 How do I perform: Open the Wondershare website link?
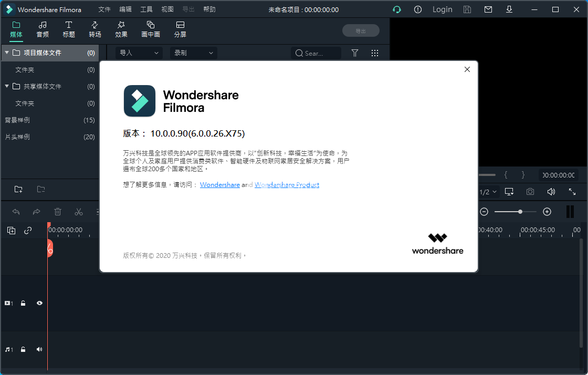coord(220,185)
